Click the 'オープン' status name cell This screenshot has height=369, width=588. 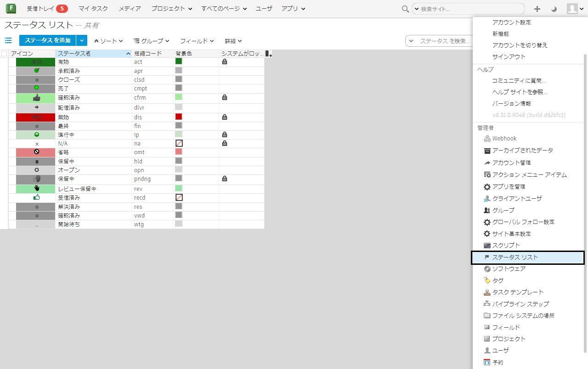(x=94, y=170)
